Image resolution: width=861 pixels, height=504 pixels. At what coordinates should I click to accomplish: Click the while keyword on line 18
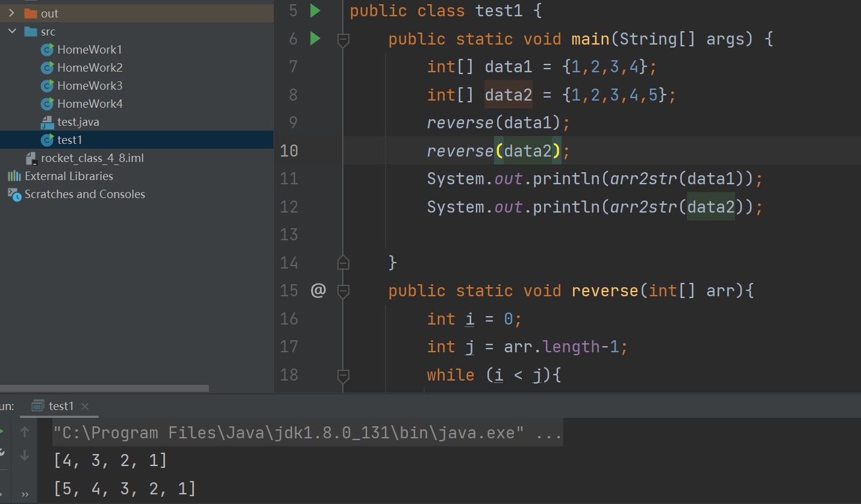coord(451,375)
